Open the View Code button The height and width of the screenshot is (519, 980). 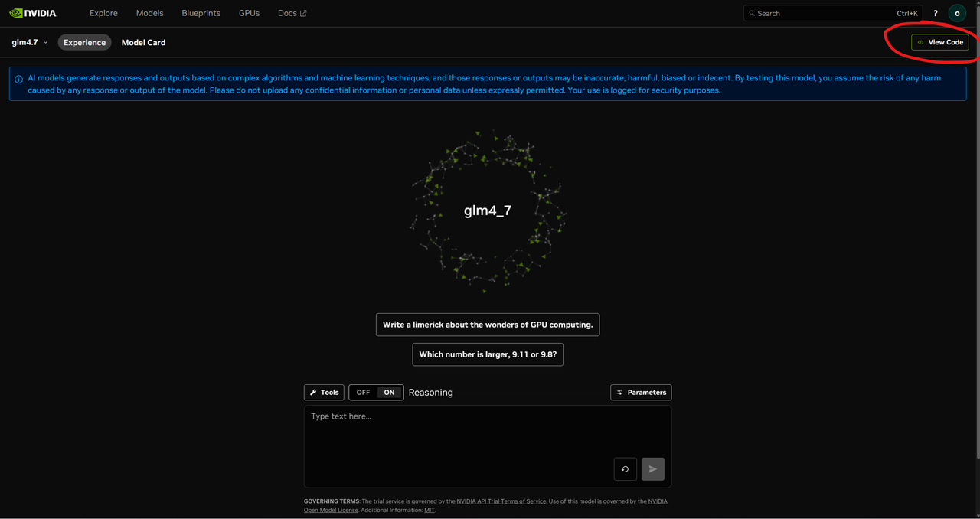tap(940, 42)
